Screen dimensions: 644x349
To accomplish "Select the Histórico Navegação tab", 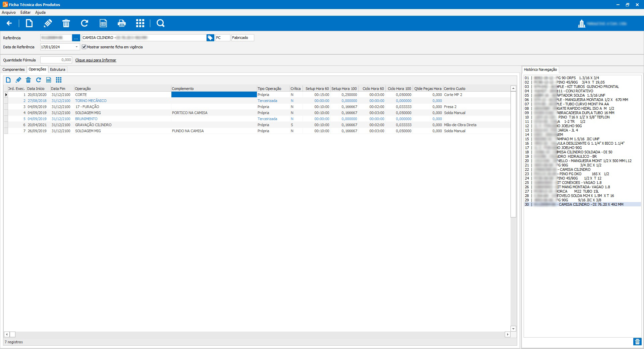I will (x=540, y=69).
